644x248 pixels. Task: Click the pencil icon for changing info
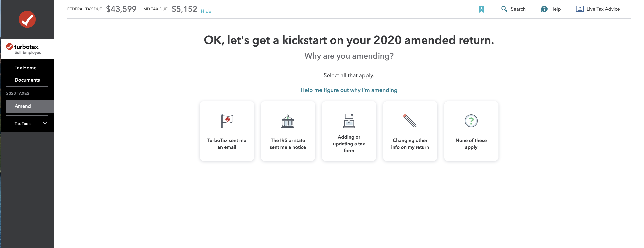tap(410, 121)
